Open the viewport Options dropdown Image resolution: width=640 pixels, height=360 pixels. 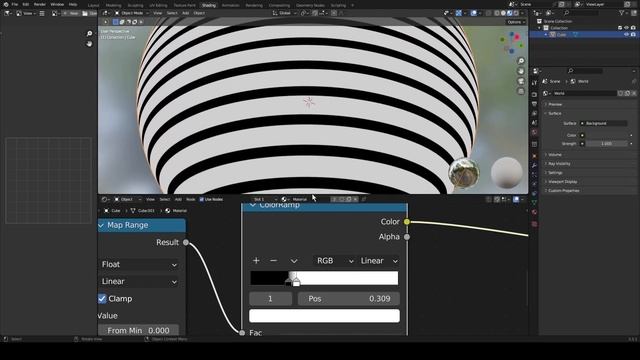[x=516, y=22]
